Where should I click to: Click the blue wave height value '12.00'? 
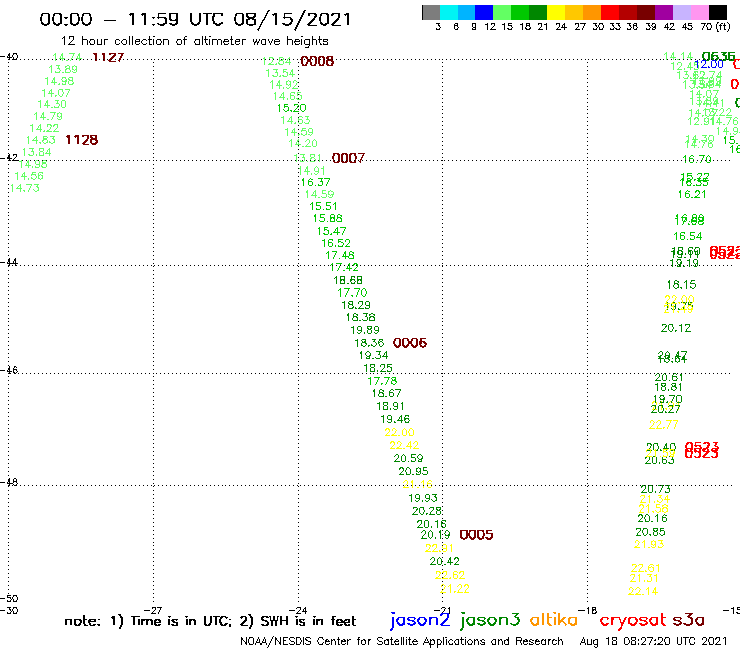click(x=709, y=64)
